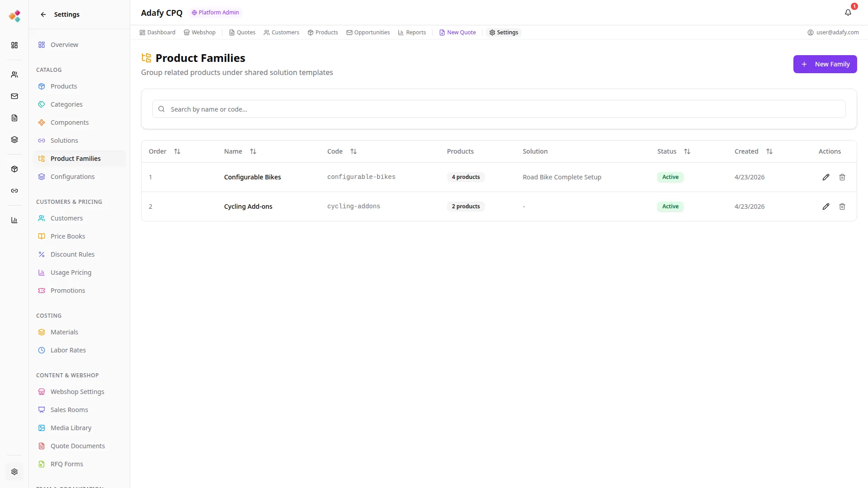The image size is (868, 488).
Task: Sort table by Status column
Action: pyautogui.click(x=687, y=151)
